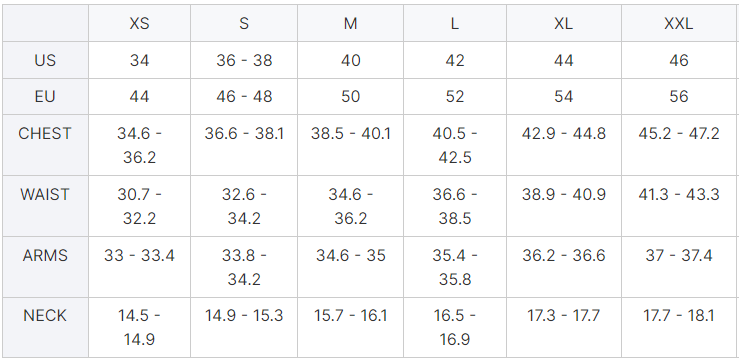This screenshot has width=739, height=362.
Task: Select arms measurement 36.2 - 36.6
Action: (564, 255)
